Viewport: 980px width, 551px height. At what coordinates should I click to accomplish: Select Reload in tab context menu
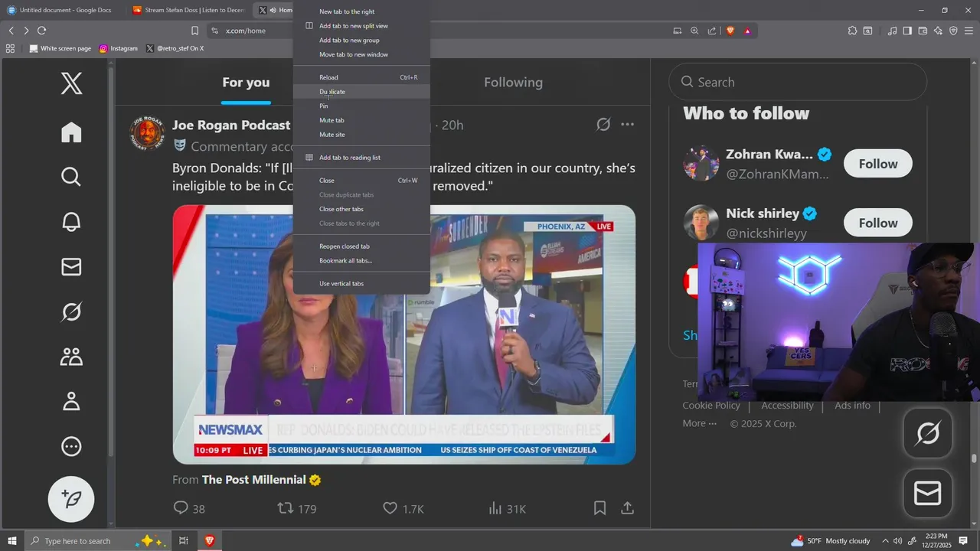361,77
